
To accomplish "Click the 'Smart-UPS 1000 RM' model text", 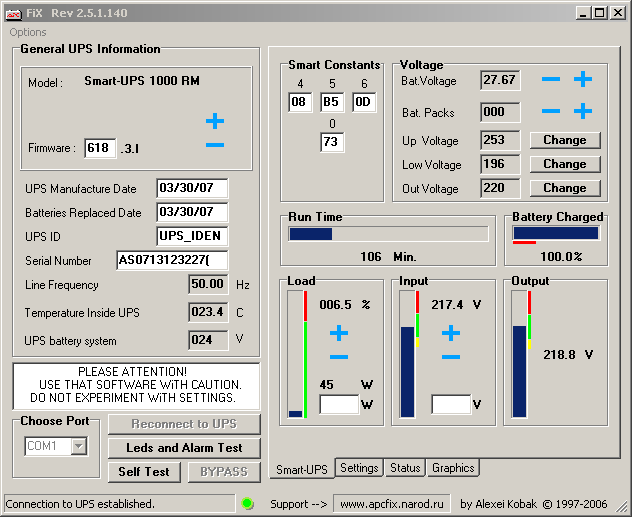I will coord(142,81).
